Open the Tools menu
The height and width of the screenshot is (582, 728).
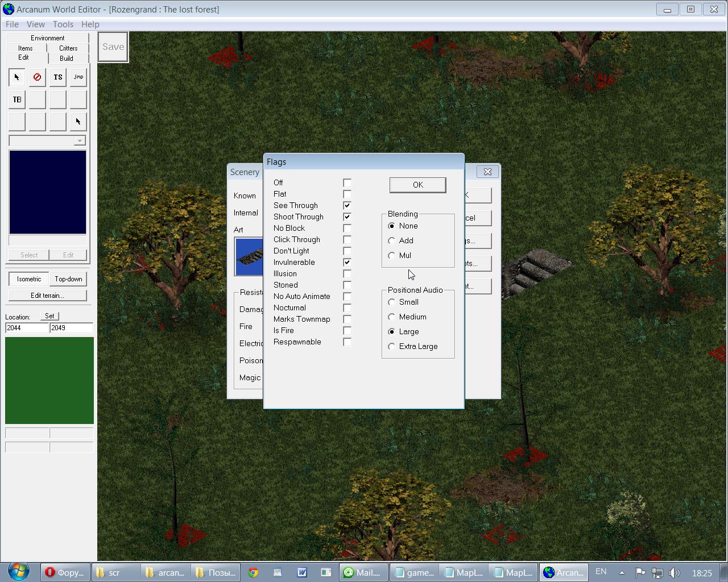click(x=63, y=24)
